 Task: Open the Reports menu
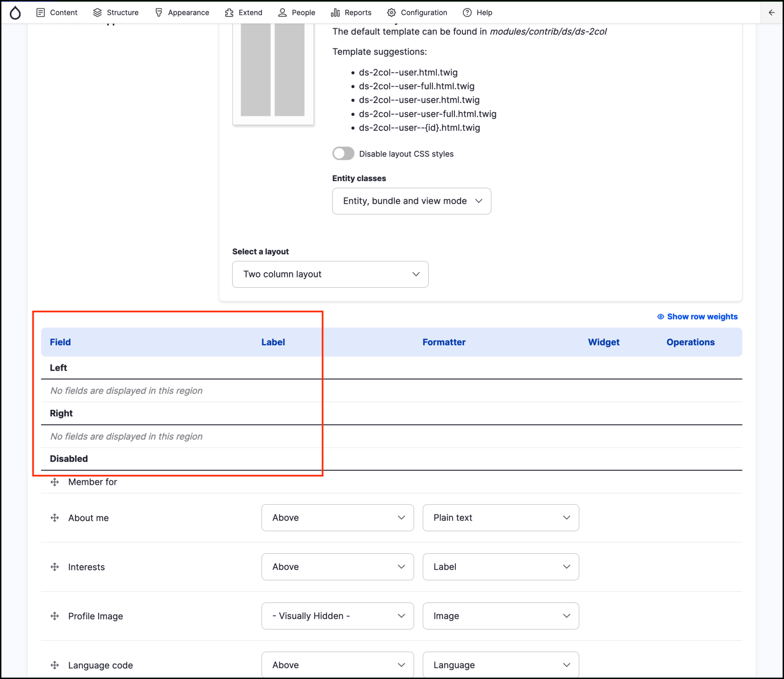(351, 13)
